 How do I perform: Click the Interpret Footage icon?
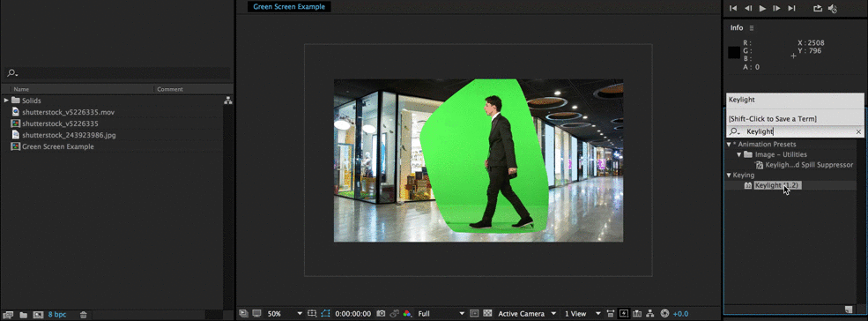(9, 314)
